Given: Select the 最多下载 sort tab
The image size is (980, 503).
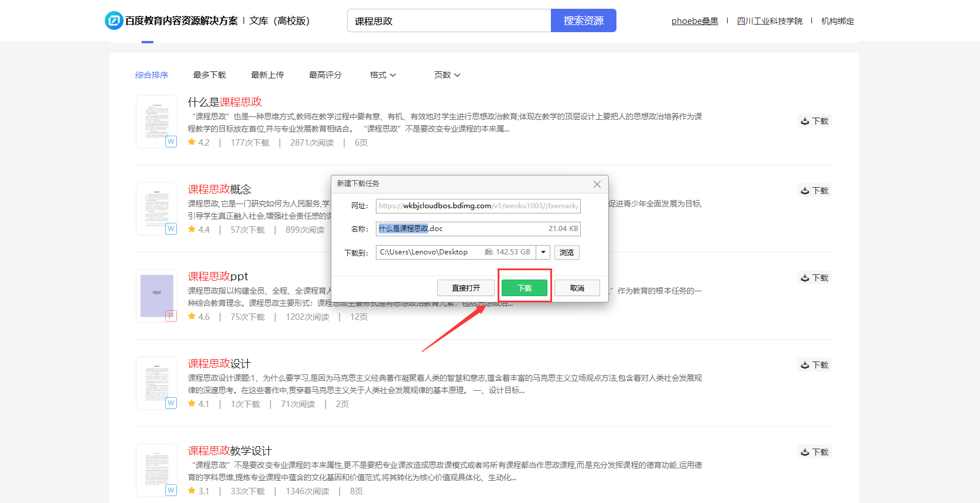Looking at the screenshot, I should pyautogui.click(x=210, y=75).
